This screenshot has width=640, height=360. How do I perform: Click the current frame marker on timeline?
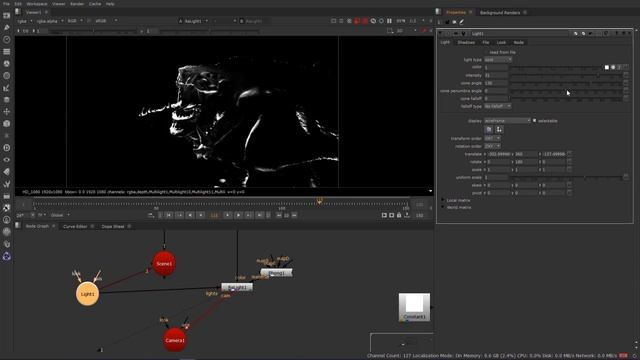[320, 200]
